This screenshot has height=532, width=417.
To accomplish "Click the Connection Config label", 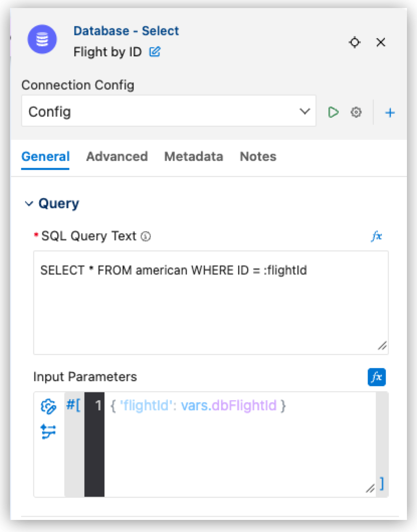I will pyautogui.click(x=78, y=85).
